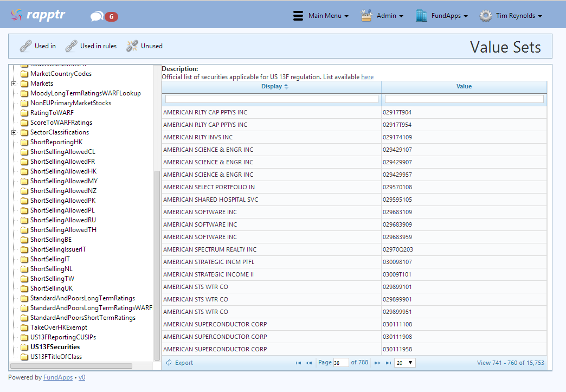Open the FundApps footer link

point(58,377)
